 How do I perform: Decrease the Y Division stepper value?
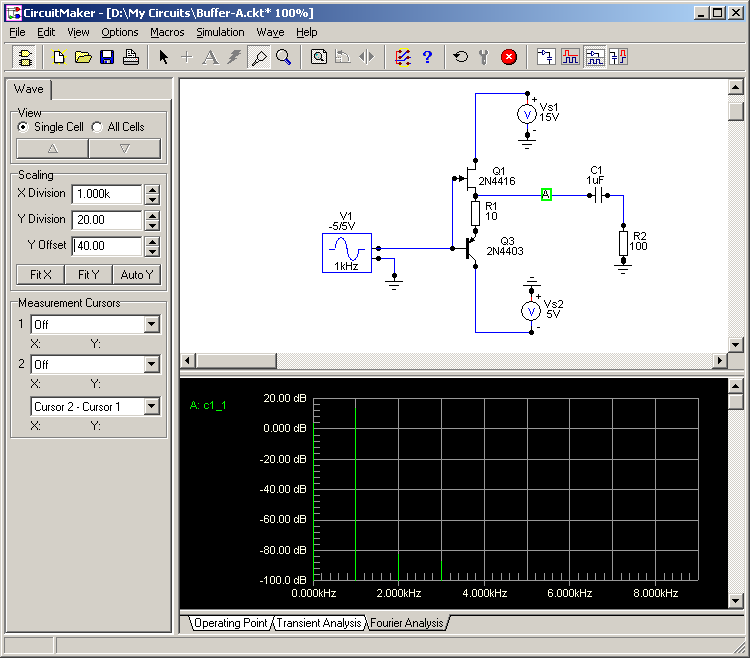[153, 225]
